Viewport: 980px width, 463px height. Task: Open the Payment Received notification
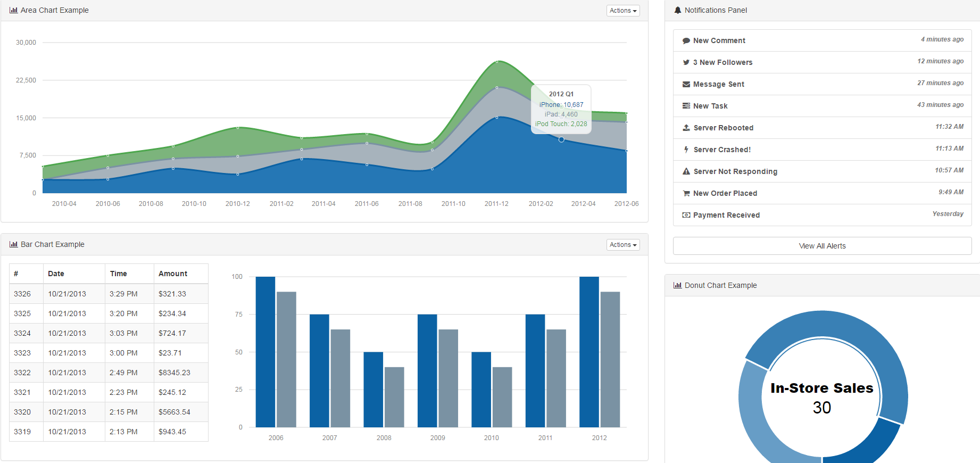click(822, 215)
